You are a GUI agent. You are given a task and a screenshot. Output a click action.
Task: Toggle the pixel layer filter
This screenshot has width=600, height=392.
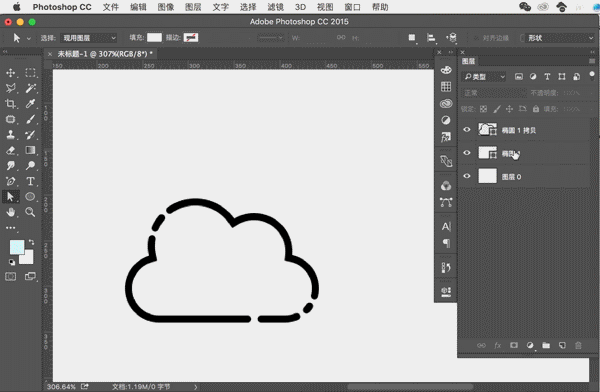(518, 77)
